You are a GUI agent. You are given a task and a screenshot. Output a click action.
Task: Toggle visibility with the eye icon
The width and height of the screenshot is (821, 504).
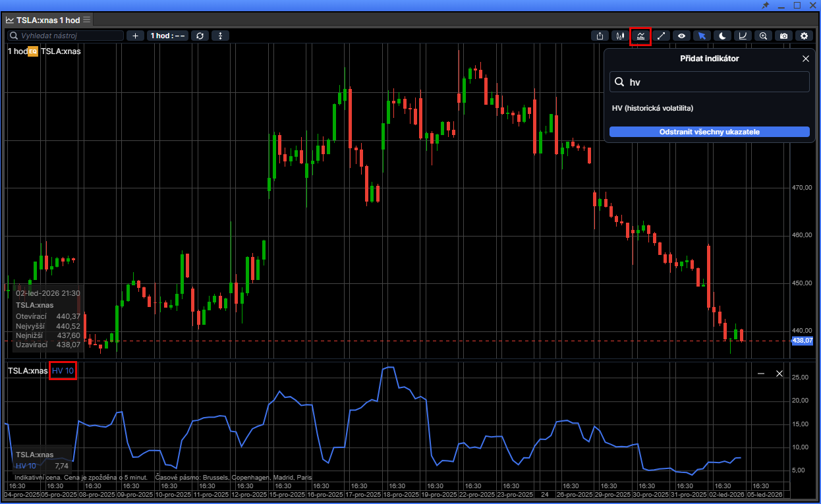pos(681,36)
